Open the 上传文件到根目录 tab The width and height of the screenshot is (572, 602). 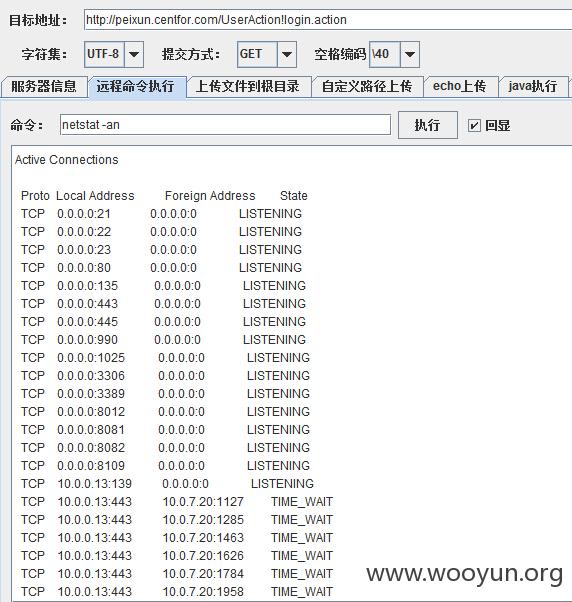tap(248, 86)
